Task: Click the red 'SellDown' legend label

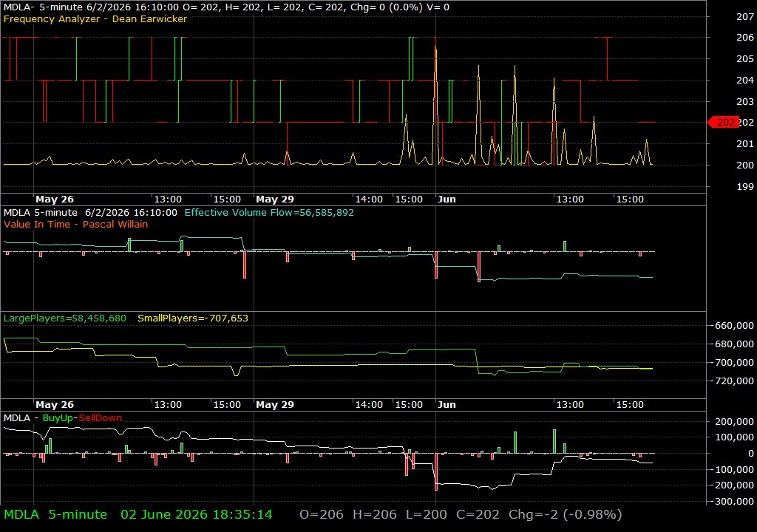Action: (x=101, y=417)
